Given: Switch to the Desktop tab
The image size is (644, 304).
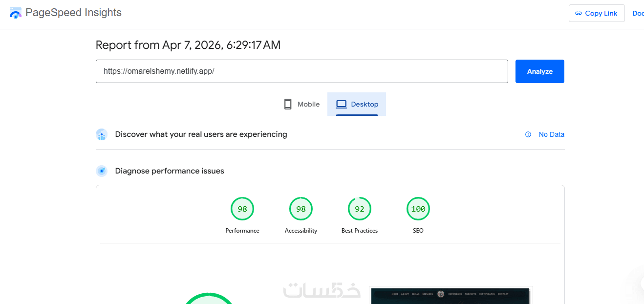Looking at the screenshot, I should (x=357, y=104).
